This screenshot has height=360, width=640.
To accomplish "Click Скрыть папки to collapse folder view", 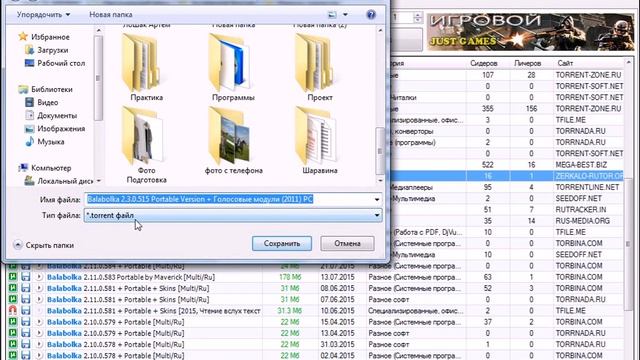I will [44, 245].
